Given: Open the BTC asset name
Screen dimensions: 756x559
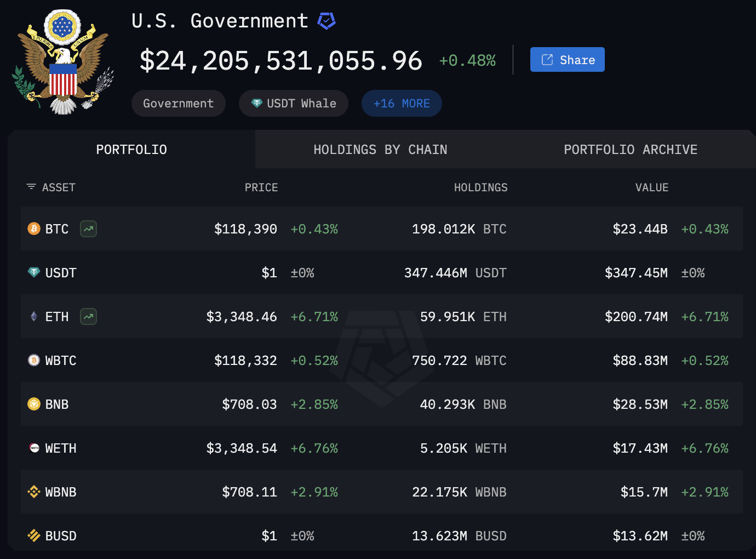Looking at the screenshot, I should pos(57,229).
